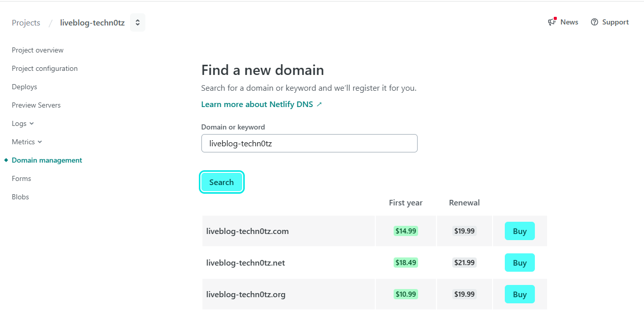Buy liveblog-techn0tz.com domain
Image resolution: width=644 pixels, height=313 pixels.
[x=520, y=231]
